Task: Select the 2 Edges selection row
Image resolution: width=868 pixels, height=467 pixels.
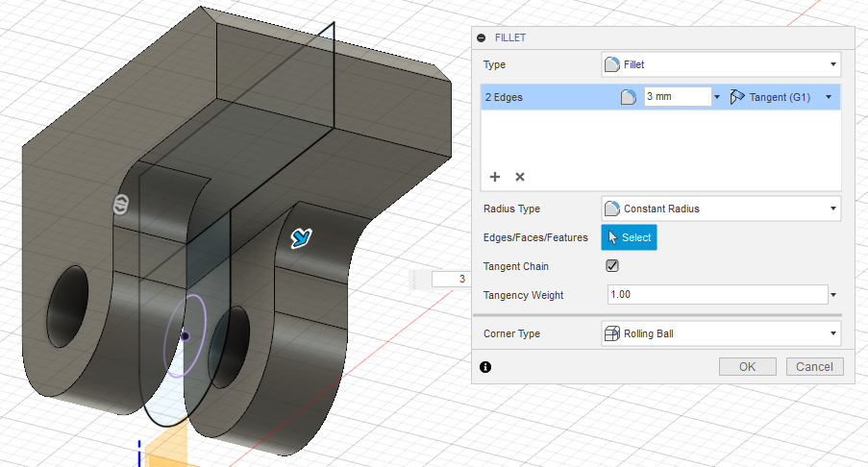Action: click(x=661, y=97)
